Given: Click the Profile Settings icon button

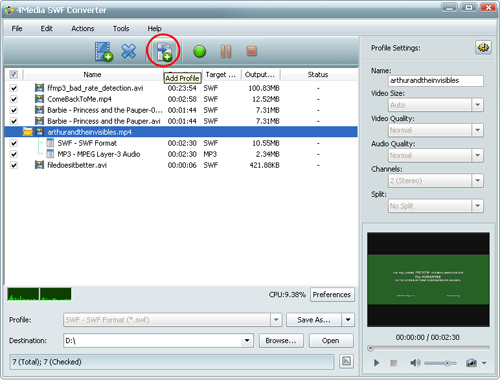Looking at the screenshot, I should point(483,48).
